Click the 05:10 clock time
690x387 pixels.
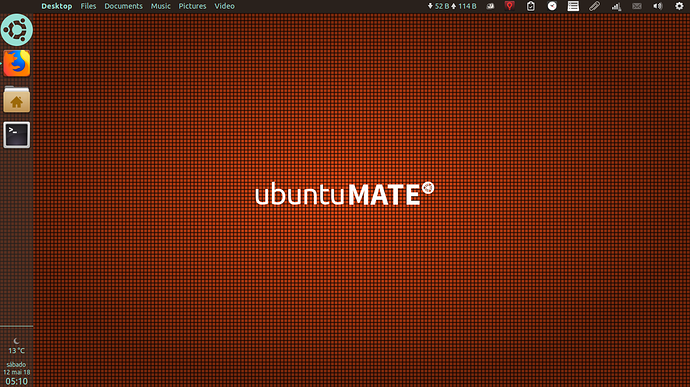click(x=17, y=381)
